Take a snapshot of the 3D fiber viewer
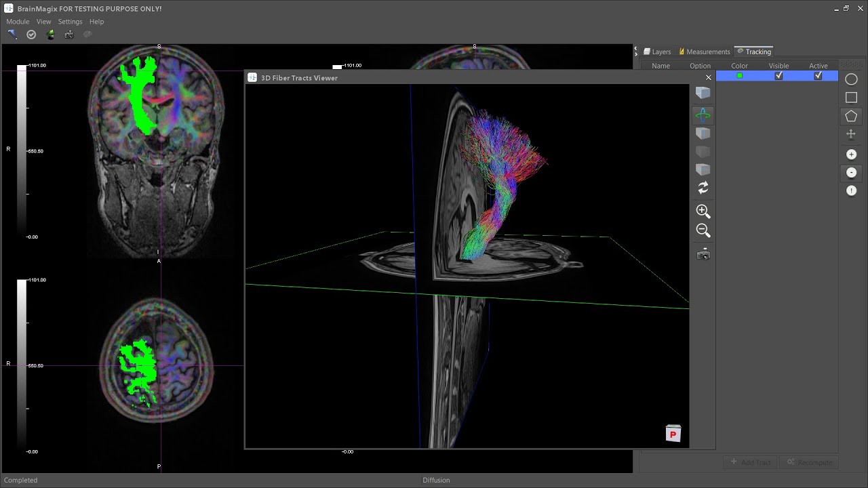 703,254
